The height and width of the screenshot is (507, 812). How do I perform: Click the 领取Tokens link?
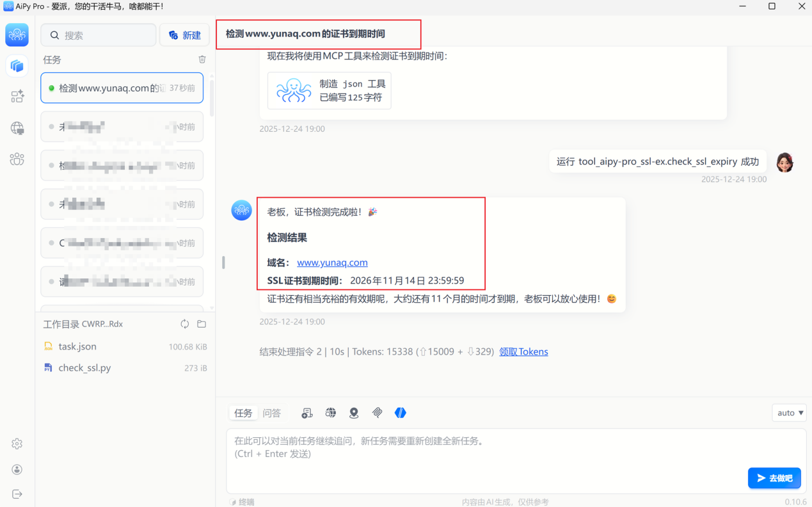523,351
